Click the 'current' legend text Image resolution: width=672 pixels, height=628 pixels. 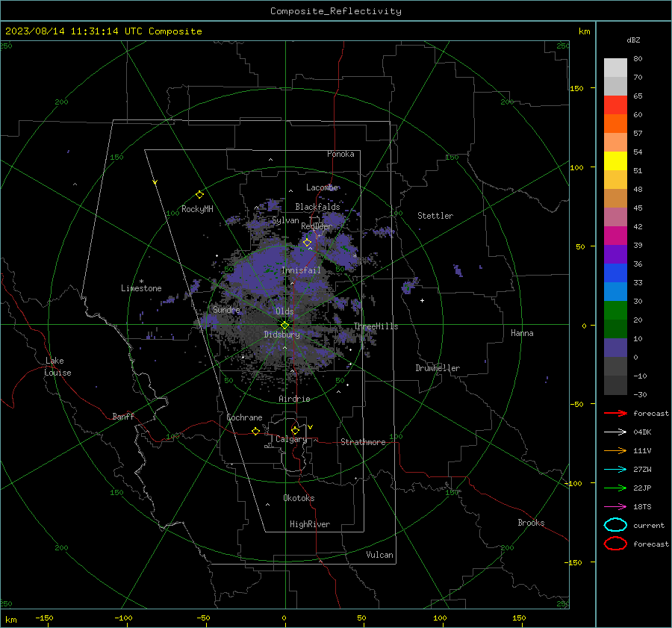[x=649, y=525]
